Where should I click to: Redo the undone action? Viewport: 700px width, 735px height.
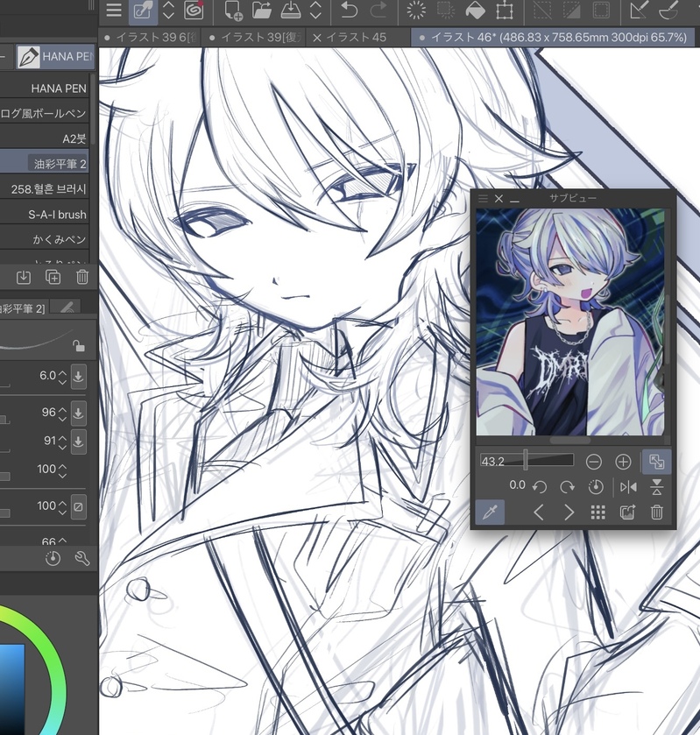pos(378,10)
